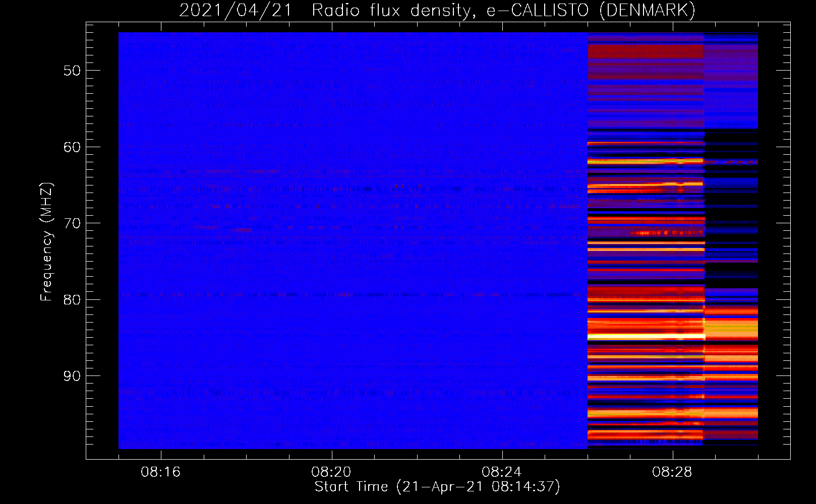Click the 50 frequency tick label
Screen dimensions: 816x504
coord(72,71)
